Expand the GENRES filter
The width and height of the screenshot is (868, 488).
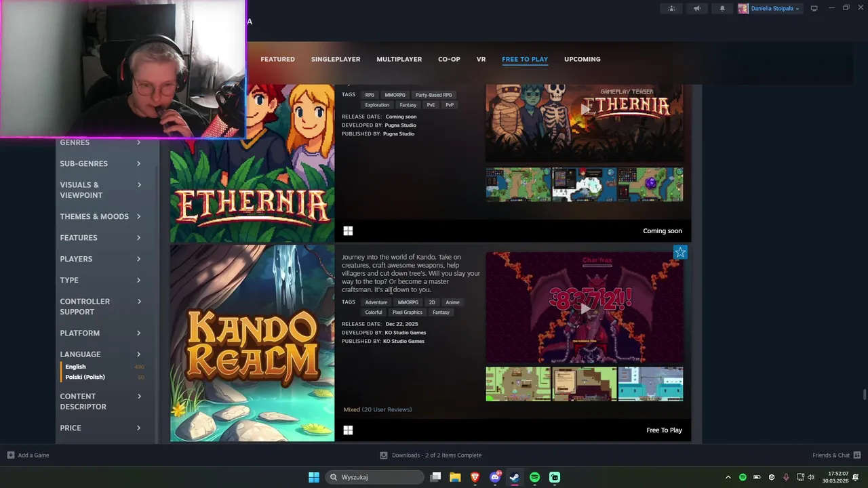(100, 142)
